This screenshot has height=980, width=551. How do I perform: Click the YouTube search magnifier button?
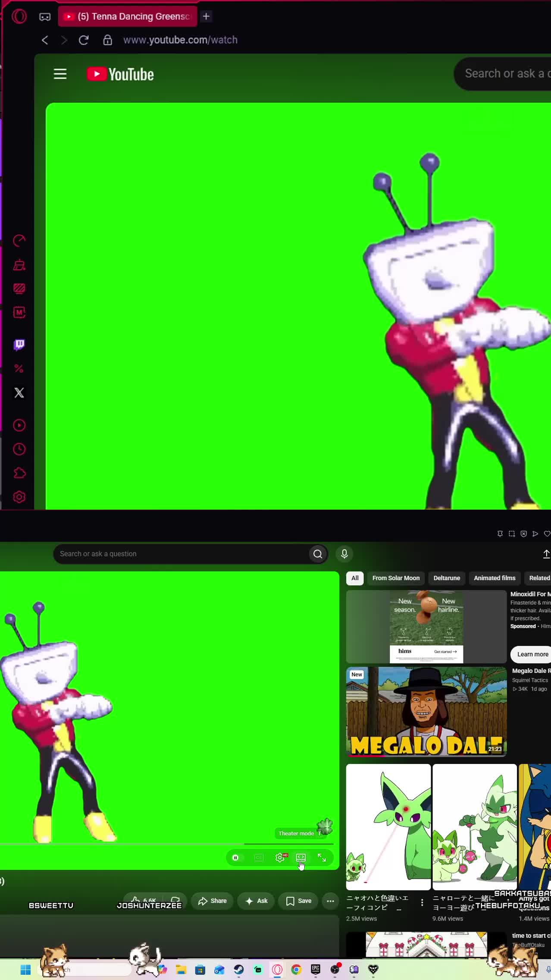318,554
